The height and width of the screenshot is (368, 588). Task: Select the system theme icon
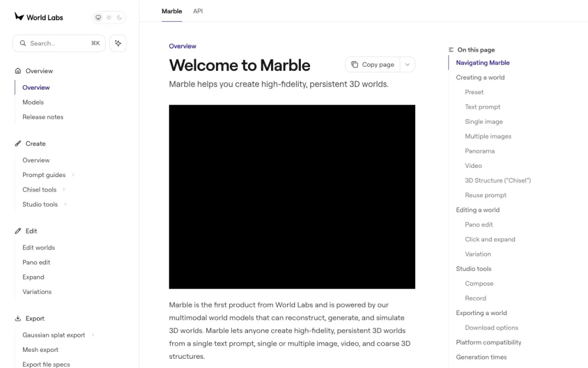click(x=98, y=17)
